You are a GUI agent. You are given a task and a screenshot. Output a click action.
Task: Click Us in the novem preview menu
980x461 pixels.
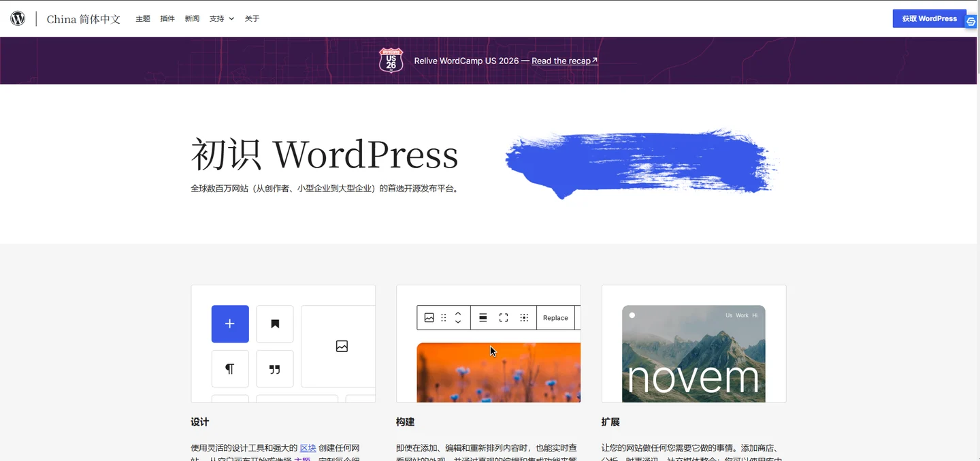pyautogui.click(x=729, y=315)
